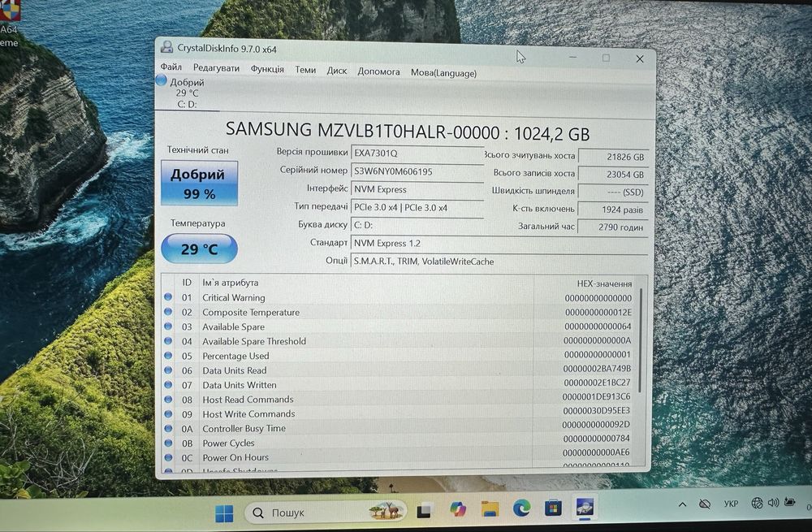Click the options field S.M.A.R.T., TRIM, VolatileWriteCache
The width and height of the screenshot is (812, 532).
point(499,262)
